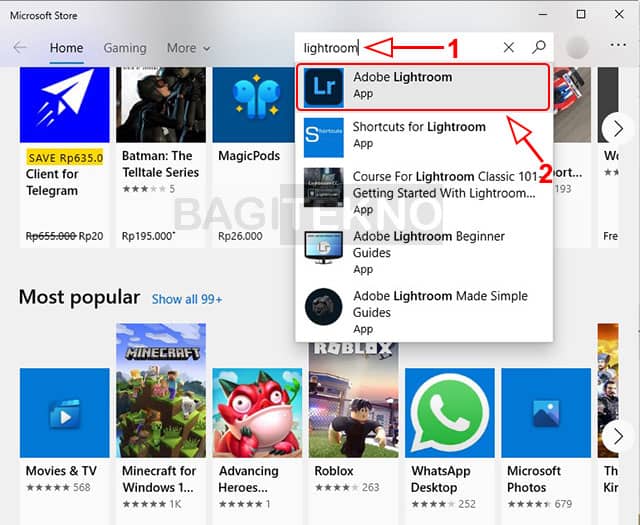Clear the search text with X
The width and height of the screenshot is (640, 525).
point(509,47)
